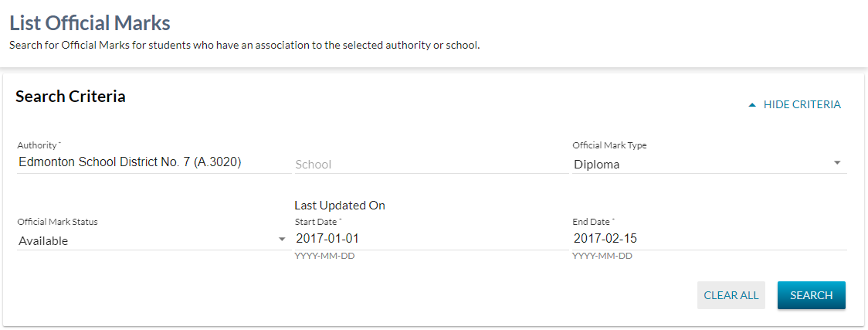
Task: Focus the Authority field with Edmonton School District
Action: pos(130,162)
